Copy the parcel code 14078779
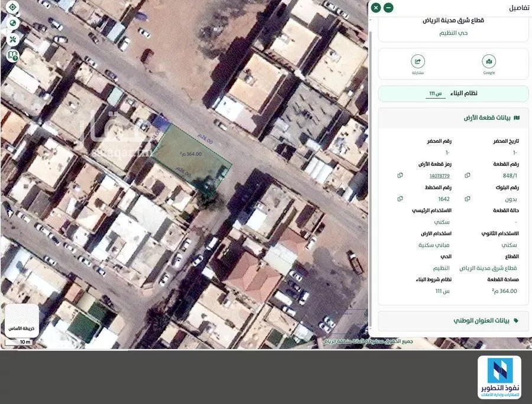 401,175
